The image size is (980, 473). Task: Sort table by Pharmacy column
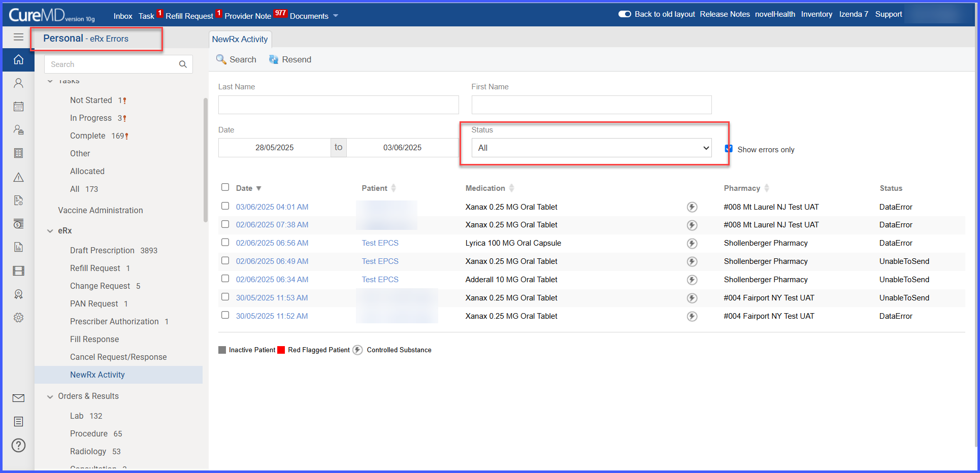pos(746,188)
